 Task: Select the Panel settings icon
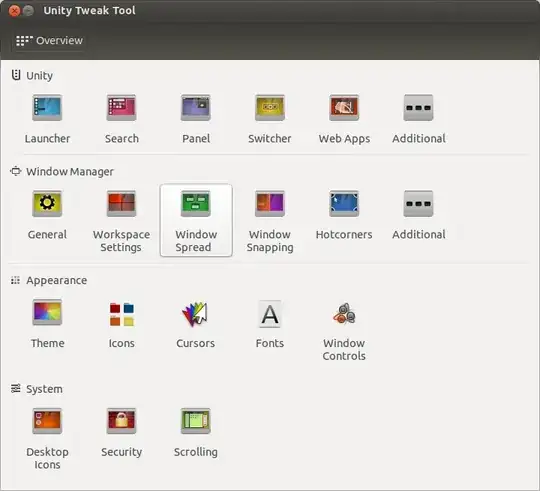tap(196, 119)
